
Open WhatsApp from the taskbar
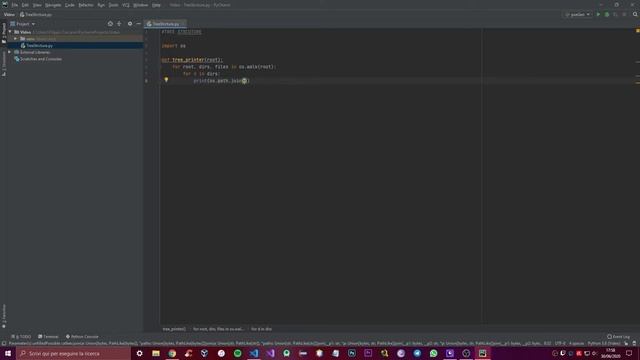(433, 353)
